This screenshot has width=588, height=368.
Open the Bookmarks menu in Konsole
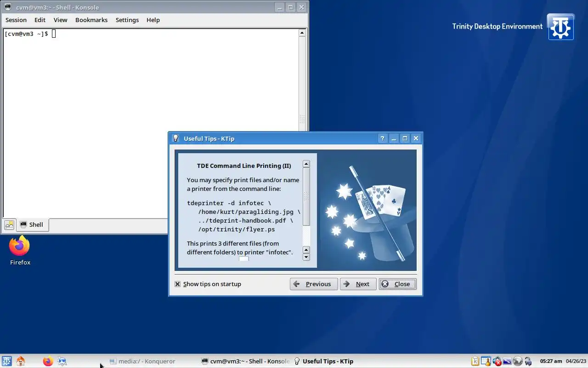(91, 20)
